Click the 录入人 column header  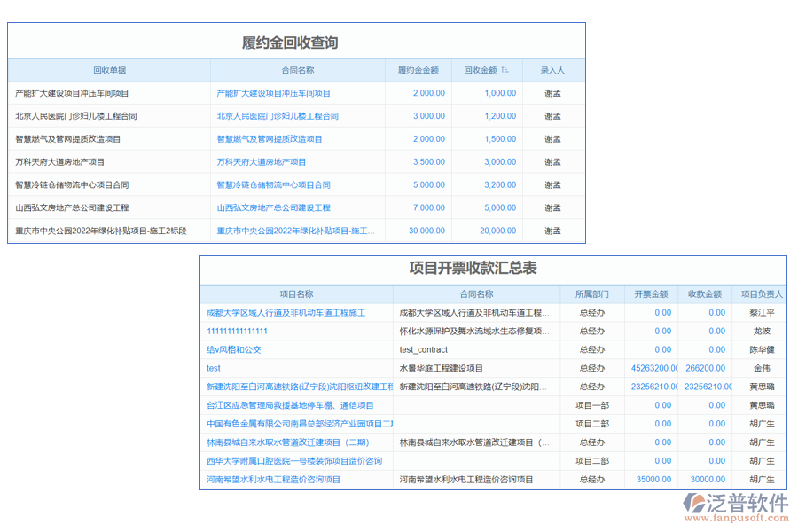[552, 69]
